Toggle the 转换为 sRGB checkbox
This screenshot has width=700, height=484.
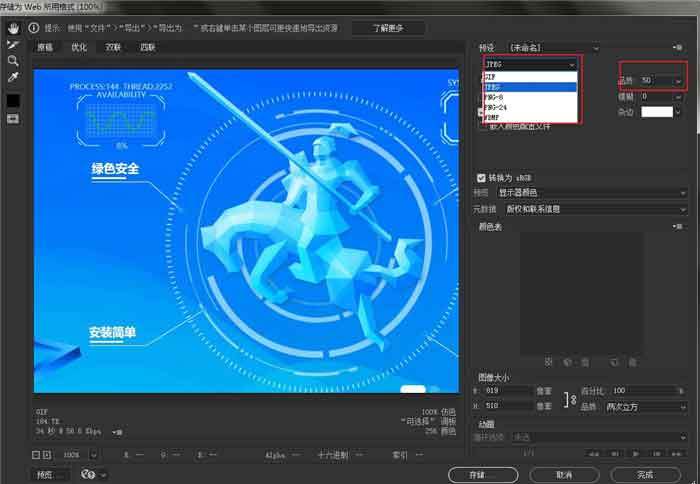[481, 178]
